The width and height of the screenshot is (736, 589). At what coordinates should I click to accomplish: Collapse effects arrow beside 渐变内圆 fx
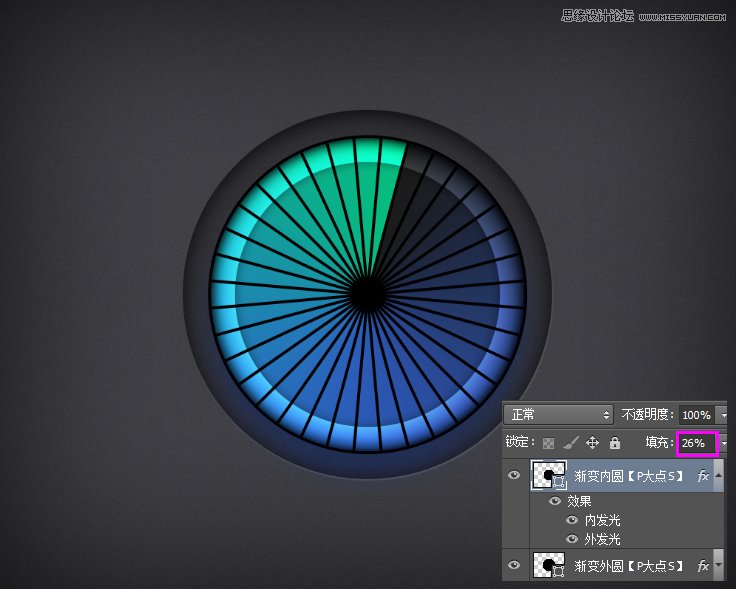[718, 476]
